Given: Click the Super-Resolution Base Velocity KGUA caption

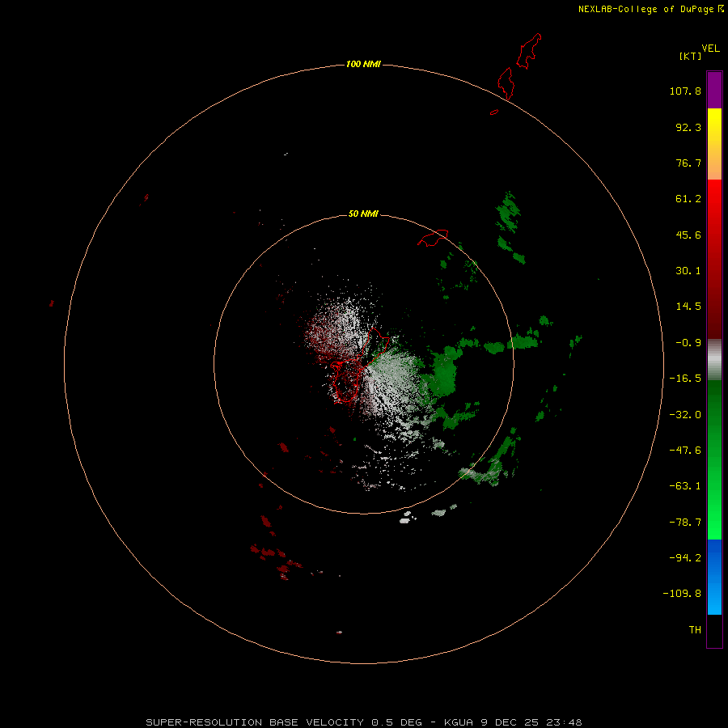Looking at the screenshot, I should coord(363,722).
